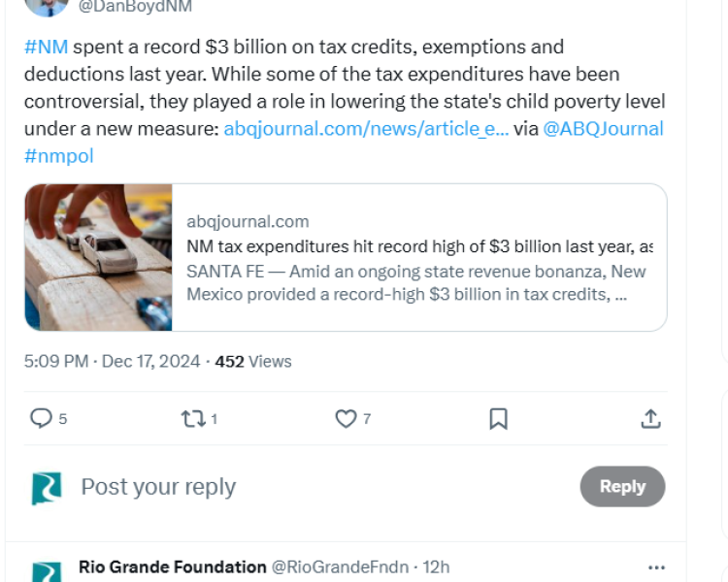This screenshot has width=728, height=582.
Task: Open Rio Grande Foundation profile name
Action: pos(173,566)
